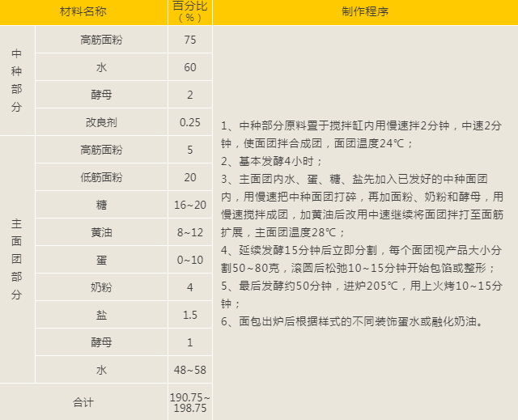Screen dimensions: 518x420
Task: Click the 制作程序 column header
Action: [x=365, y=11]
